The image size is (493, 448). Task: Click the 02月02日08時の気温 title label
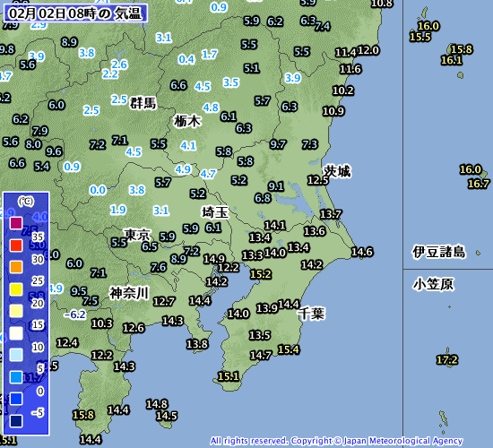point(75,13)
